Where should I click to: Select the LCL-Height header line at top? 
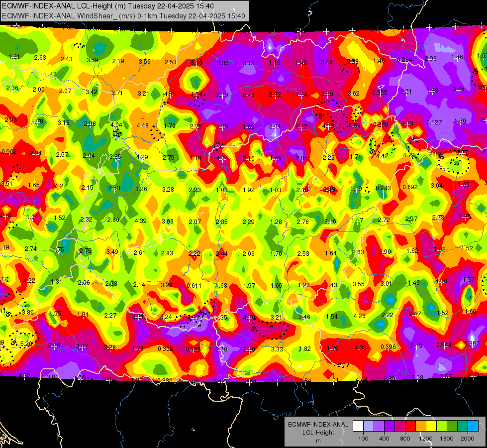108,5
